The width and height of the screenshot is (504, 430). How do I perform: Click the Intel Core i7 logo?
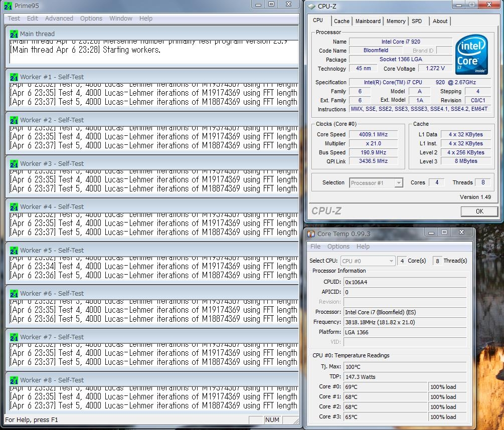coord(471,54)
